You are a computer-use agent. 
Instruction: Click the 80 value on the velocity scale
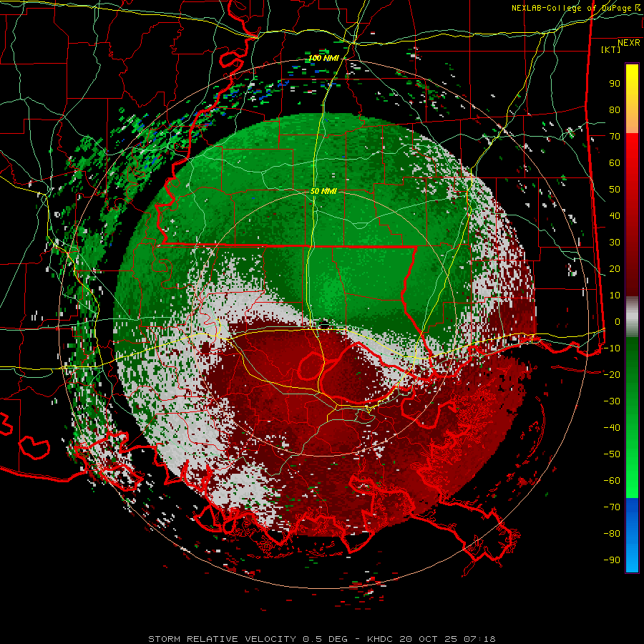(615, 110)
